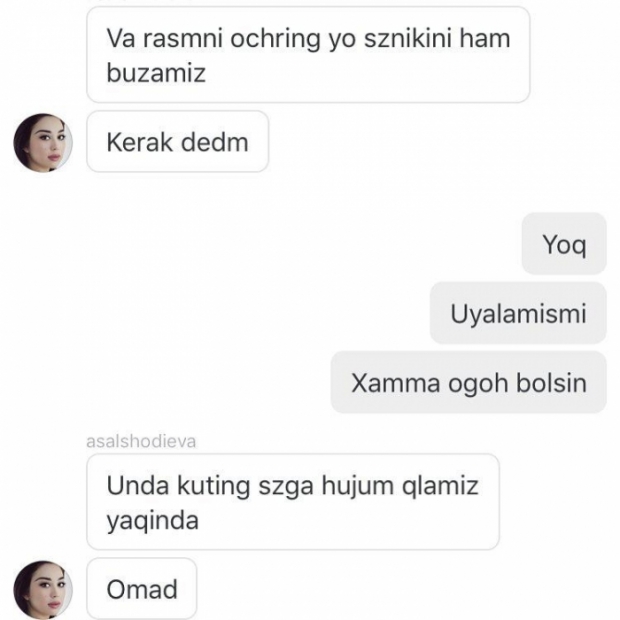
Task: Click the word 'dedm' in the second bubble
Action: point(215,142)
